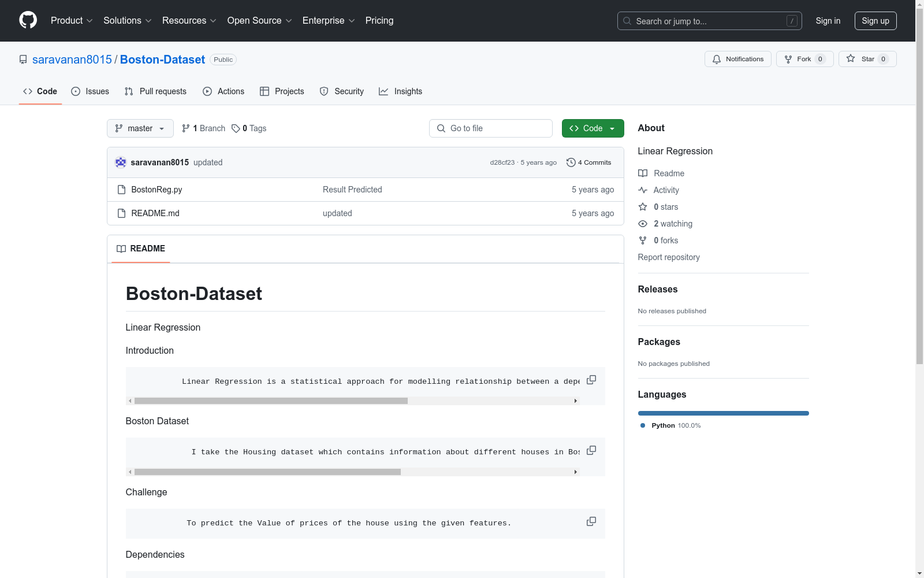Click the GitHub logo icon

click(28, 20)
